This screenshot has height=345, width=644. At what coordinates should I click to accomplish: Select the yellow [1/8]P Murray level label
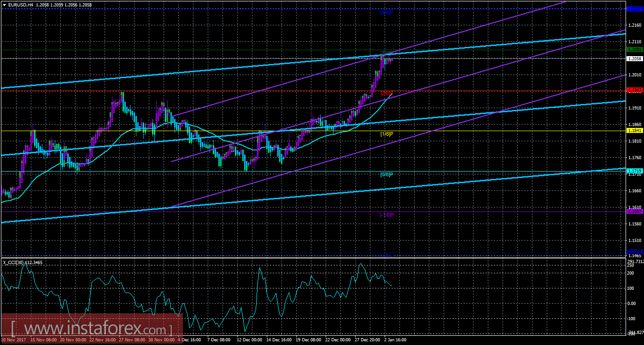386,134
